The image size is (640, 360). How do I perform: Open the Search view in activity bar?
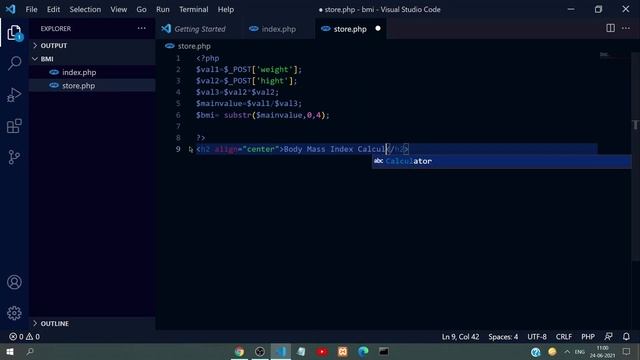pyautogui.click(x=14, y=64)
